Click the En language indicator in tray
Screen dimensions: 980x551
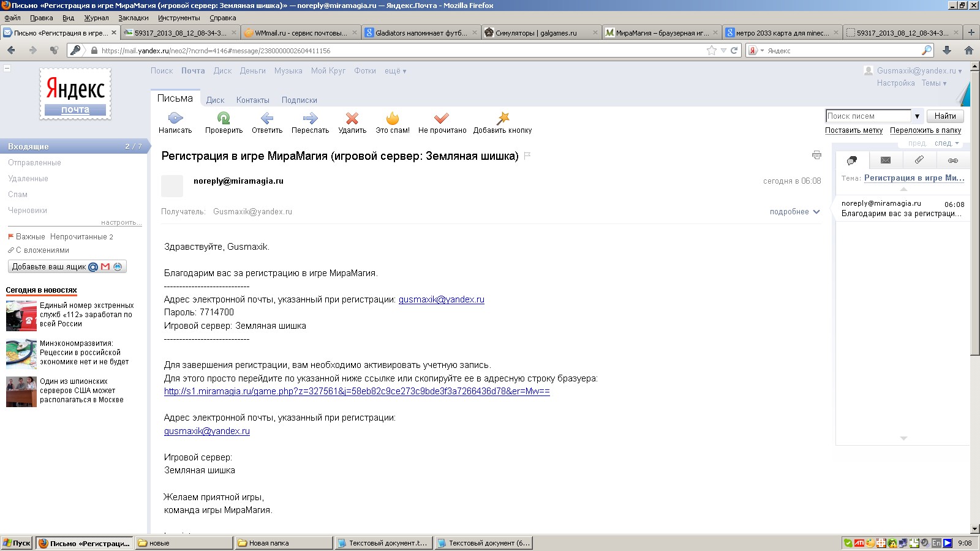point(937,543)
